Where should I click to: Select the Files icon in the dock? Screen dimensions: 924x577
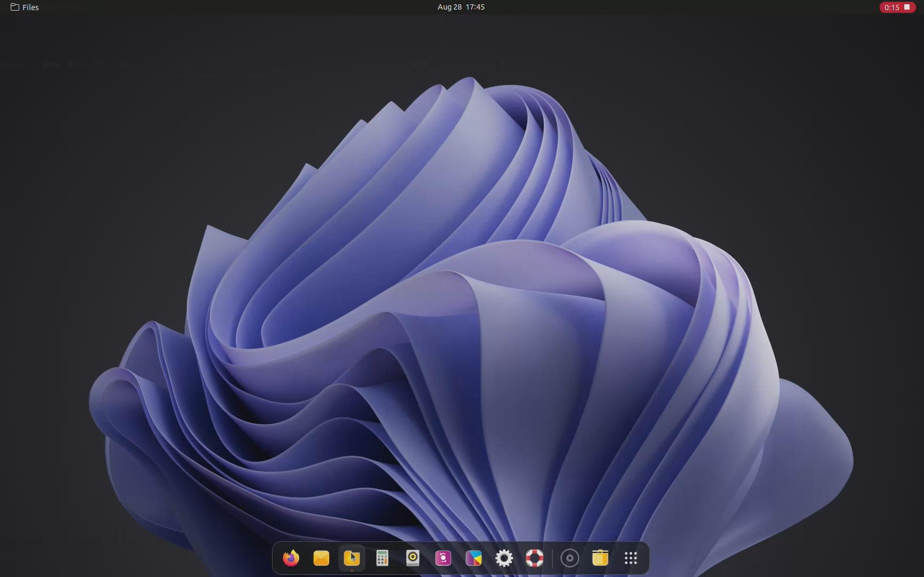tap(351, 558)
